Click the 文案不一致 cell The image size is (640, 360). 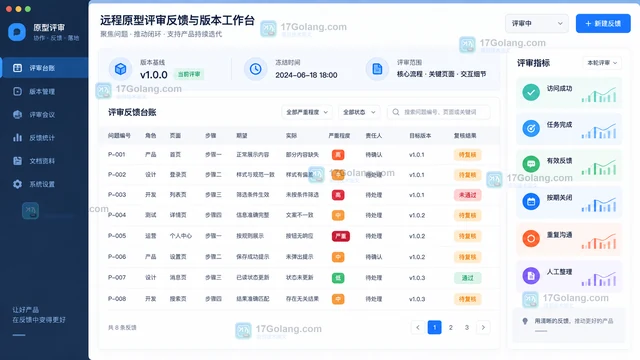point(300,215)
